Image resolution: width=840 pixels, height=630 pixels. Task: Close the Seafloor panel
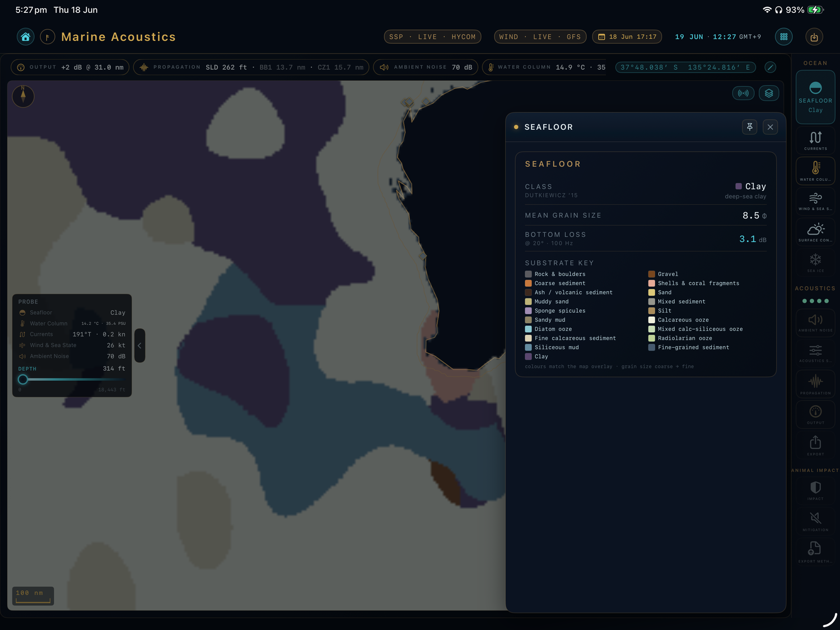pos(771,127)
